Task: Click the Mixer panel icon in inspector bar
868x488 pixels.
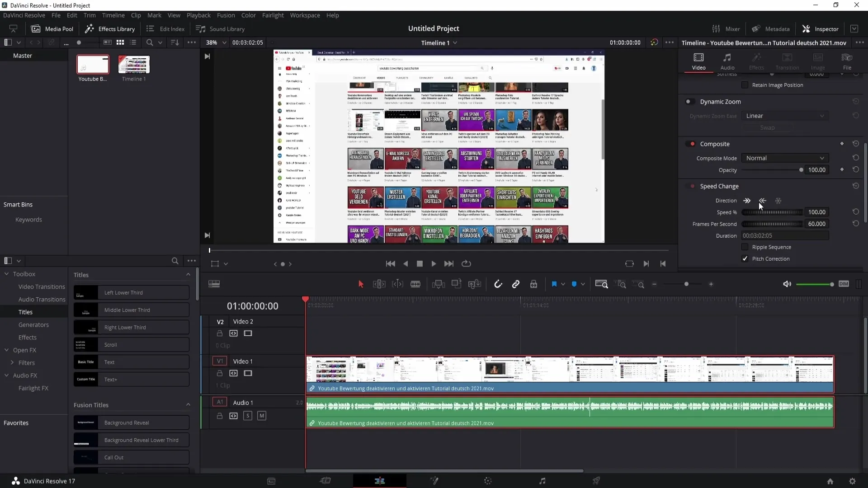Action: (x=716, y=28)
